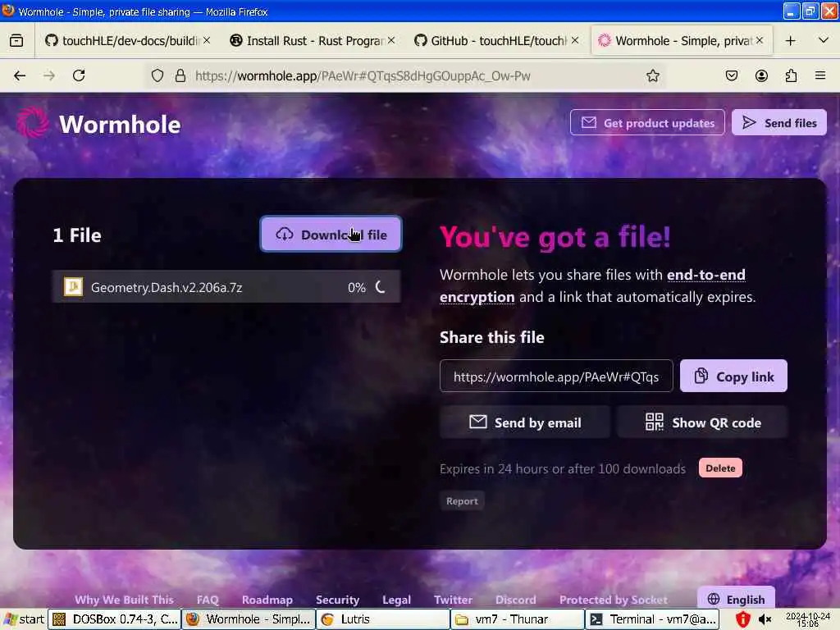The image size is (840, 630).
Task: Open the Roadmap footer link
Action: pos(267,600)
